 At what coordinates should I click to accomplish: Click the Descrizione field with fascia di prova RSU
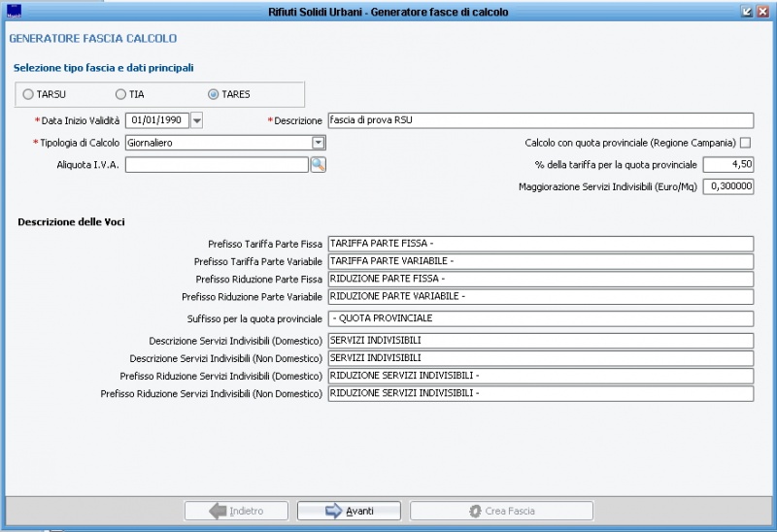click(x=541, y=120)
